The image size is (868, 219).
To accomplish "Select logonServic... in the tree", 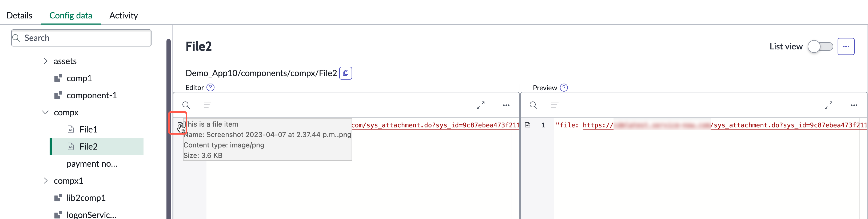I will click(x=91, y=215).
